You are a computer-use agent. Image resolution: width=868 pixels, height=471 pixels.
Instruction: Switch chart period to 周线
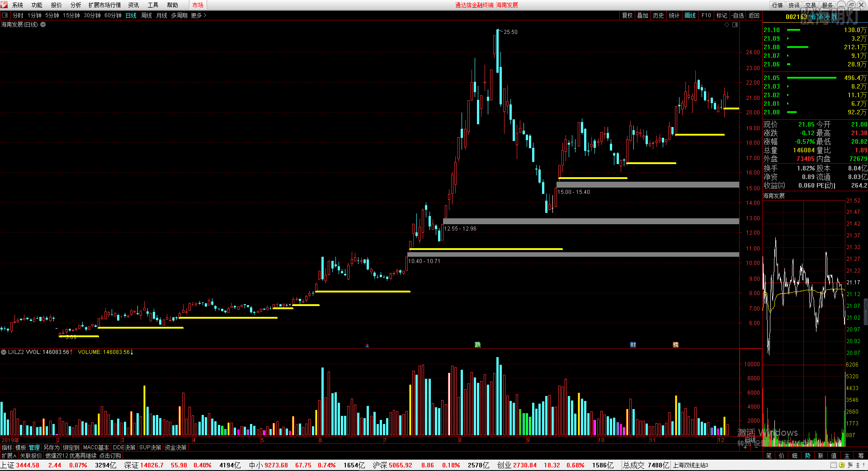[146, 15]
